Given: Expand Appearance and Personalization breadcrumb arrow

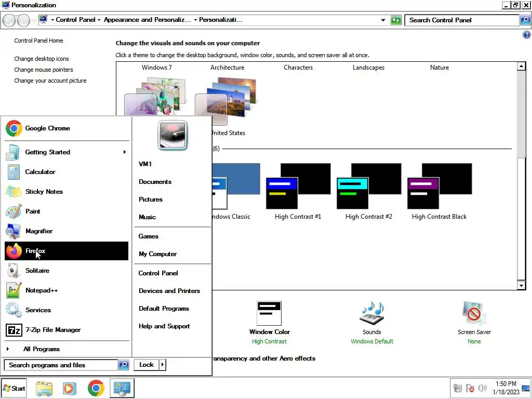Looking at the screenshot, I should pos(195,20).
